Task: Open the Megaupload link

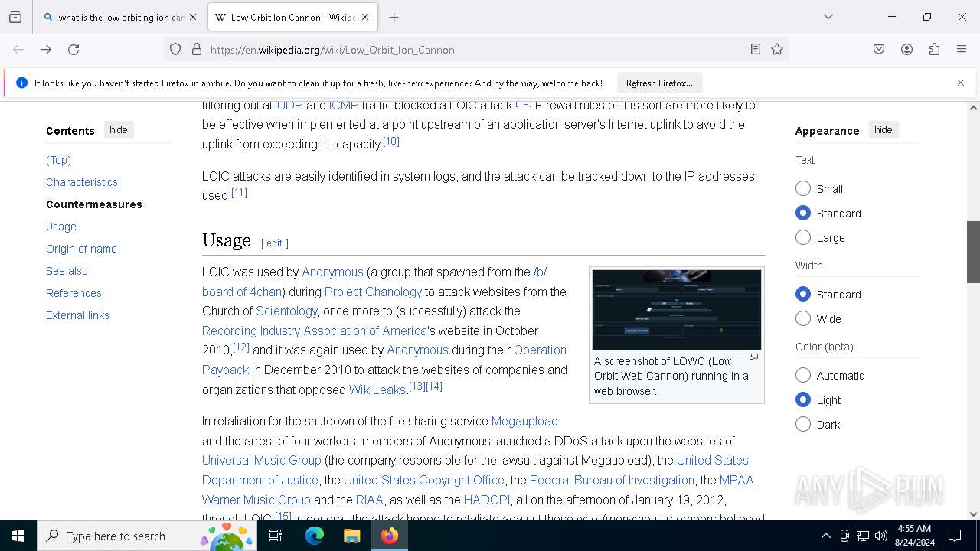Action: 524,421
